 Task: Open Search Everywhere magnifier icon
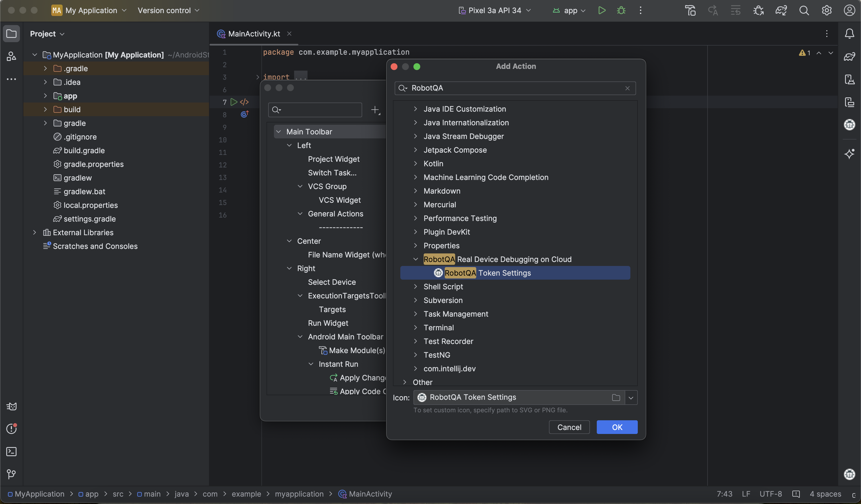(803, 10)
